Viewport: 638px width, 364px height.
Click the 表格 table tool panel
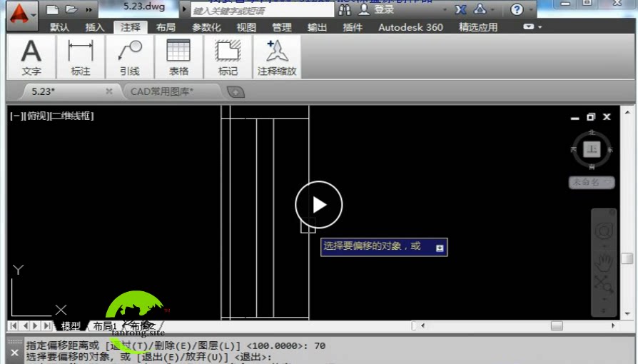[x=178, y=56]
